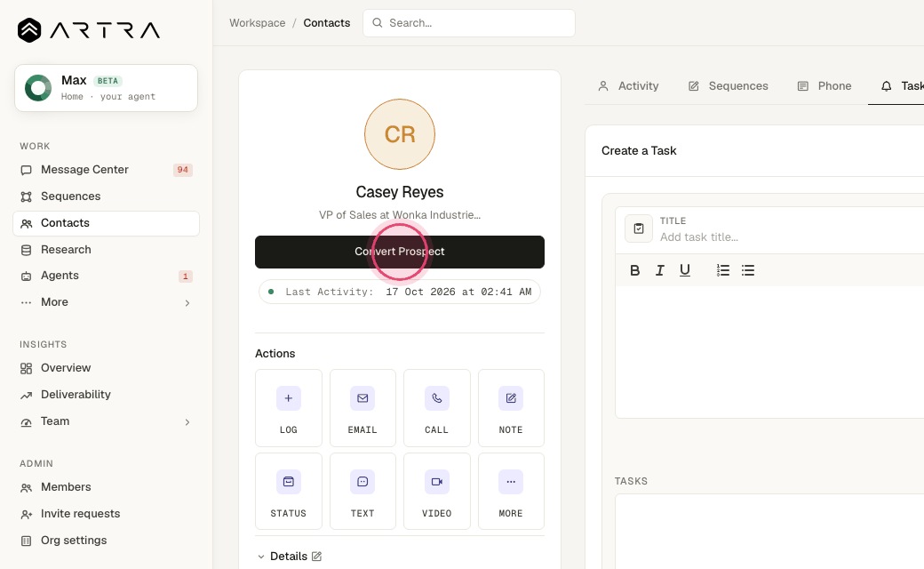Click the Members people icon
Screen dimensions: 924x569
pyautogui.click(x=26, y=487)
